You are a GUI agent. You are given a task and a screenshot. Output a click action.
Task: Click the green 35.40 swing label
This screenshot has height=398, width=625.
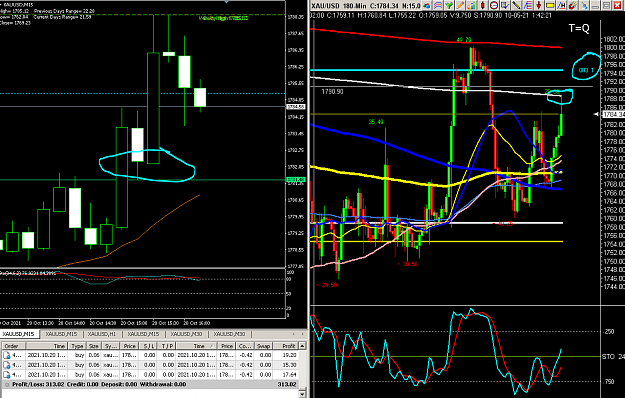click(376, 122)
